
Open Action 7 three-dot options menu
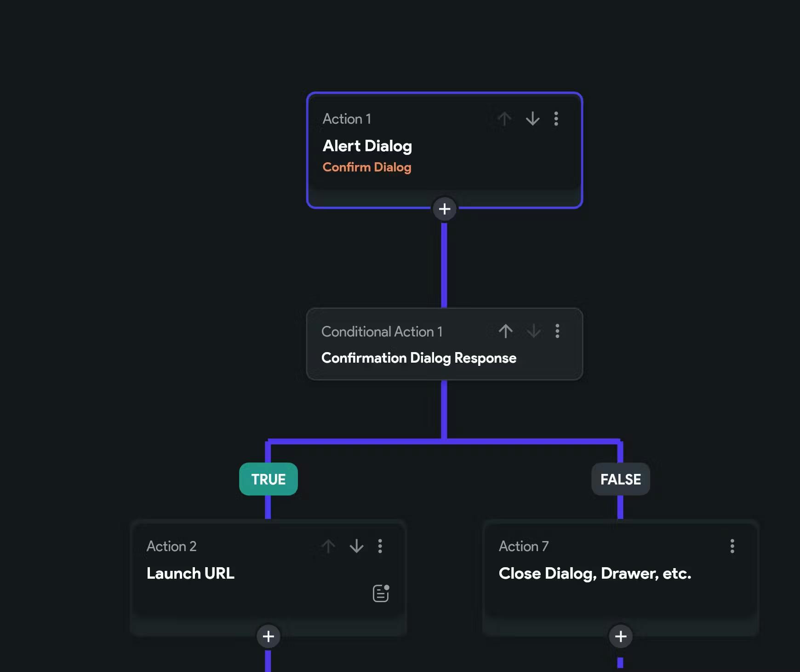coord(732,546)
